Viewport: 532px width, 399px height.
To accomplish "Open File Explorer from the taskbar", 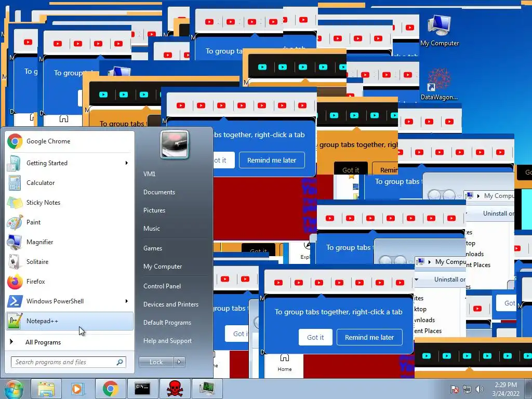I will pyautogui.click(x=46, y=389).
